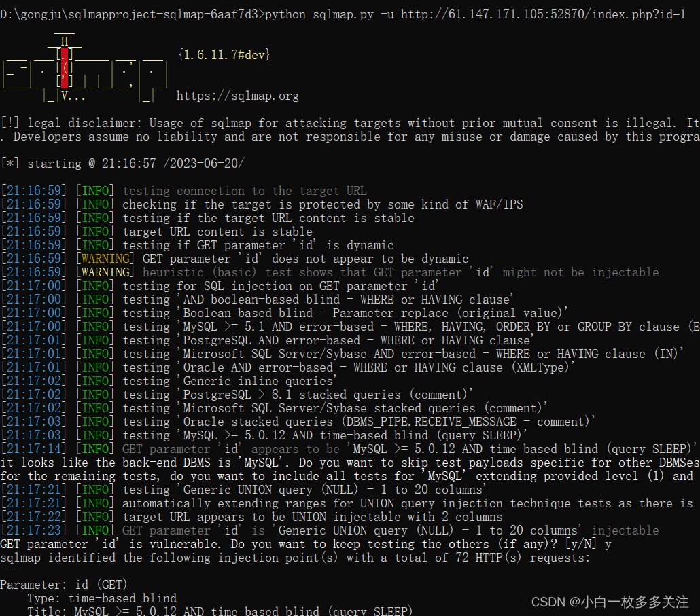
Task: Click 'Boolean-based blind - Parameter replace' line
Action: 284,313
